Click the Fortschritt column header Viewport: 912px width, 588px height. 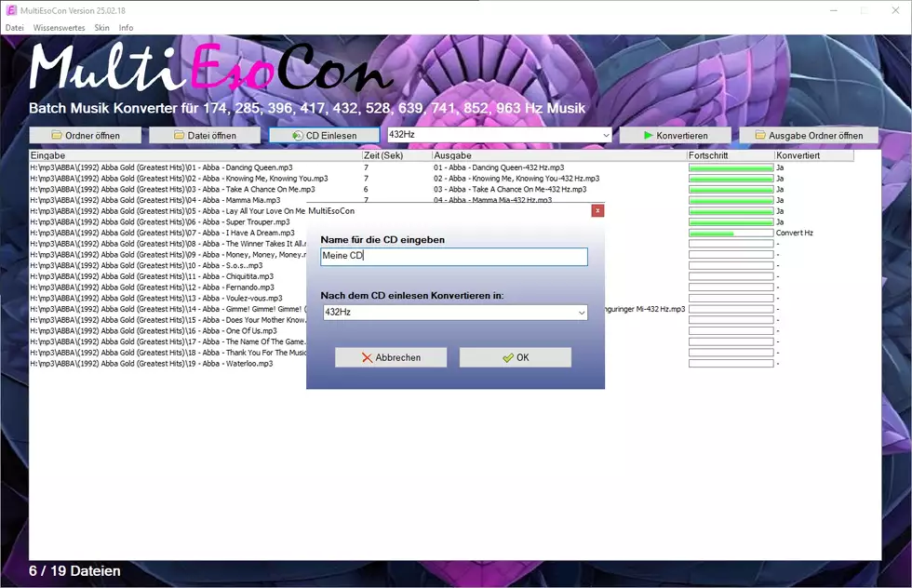[731, 155]
